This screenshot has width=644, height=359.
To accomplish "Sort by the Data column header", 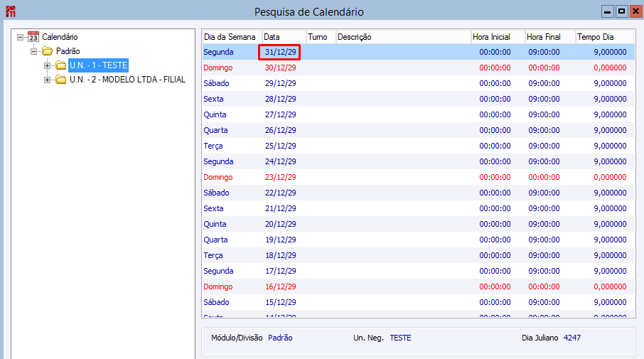I will point(284,37).
